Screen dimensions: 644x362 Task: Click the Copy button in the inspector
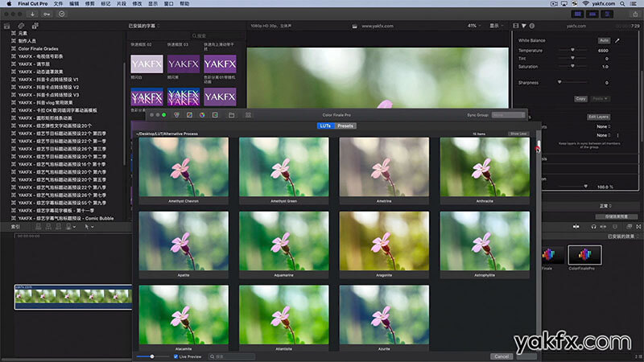click(580, 98)
